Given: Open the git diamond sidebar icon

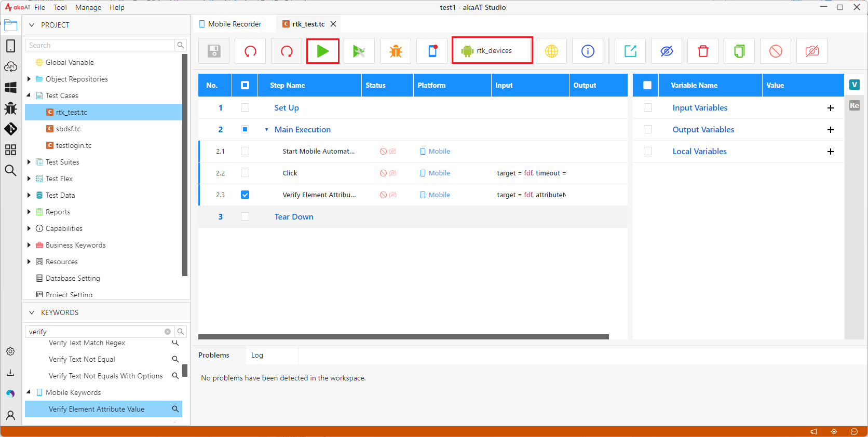Looking at the screenshot, I should click(10, 129).
